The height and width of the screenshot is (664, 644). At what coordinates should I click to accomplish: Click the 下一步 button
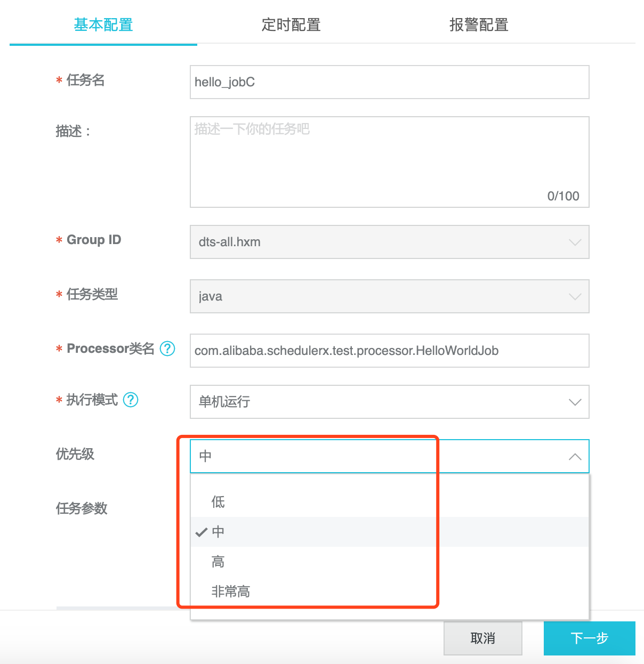590,638
